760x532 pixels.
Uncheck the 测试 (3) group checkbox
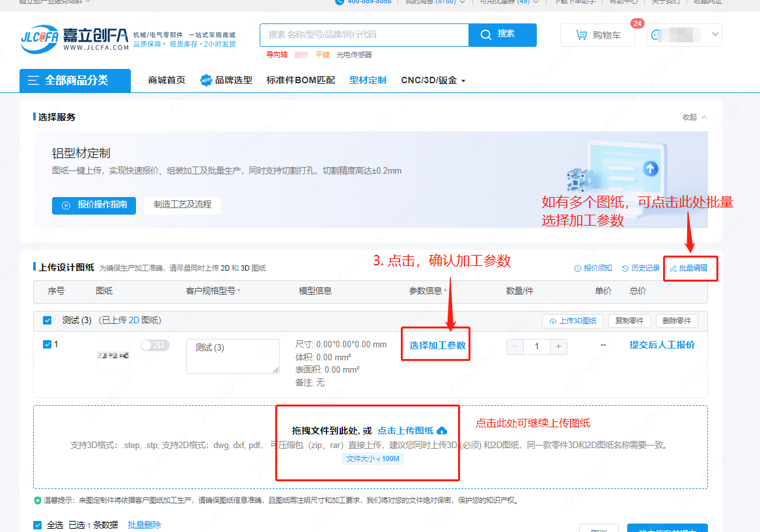coord(47,321)
